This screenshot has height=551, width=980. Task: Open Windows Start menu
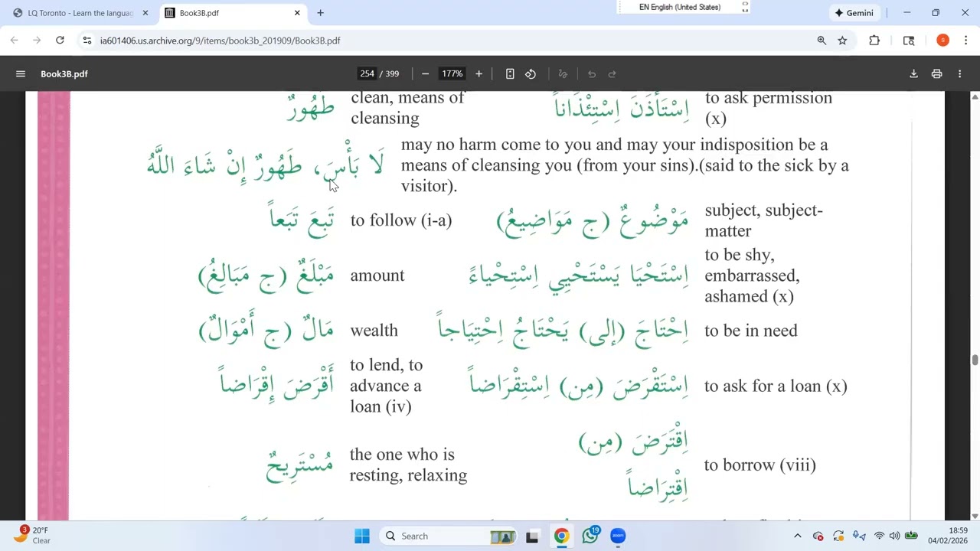[x=362, y=536]
